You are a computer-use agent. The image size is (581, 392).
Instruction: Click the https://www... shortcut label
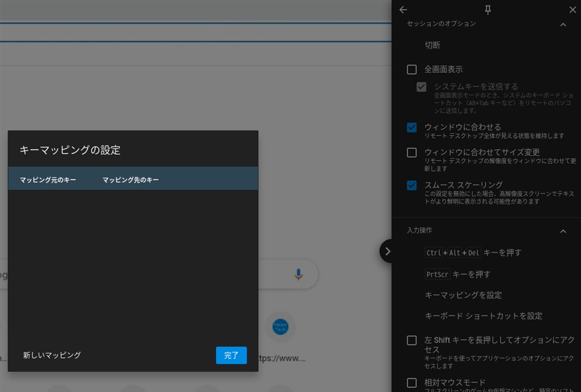281,359
